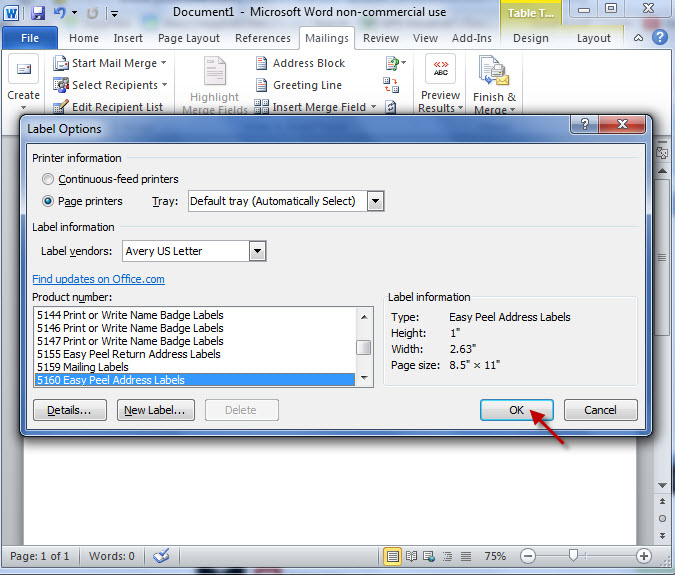675x575 pixels.
Task: Open Word Help question mark icon
Action: pyautogui.click(x=660, y=37)
